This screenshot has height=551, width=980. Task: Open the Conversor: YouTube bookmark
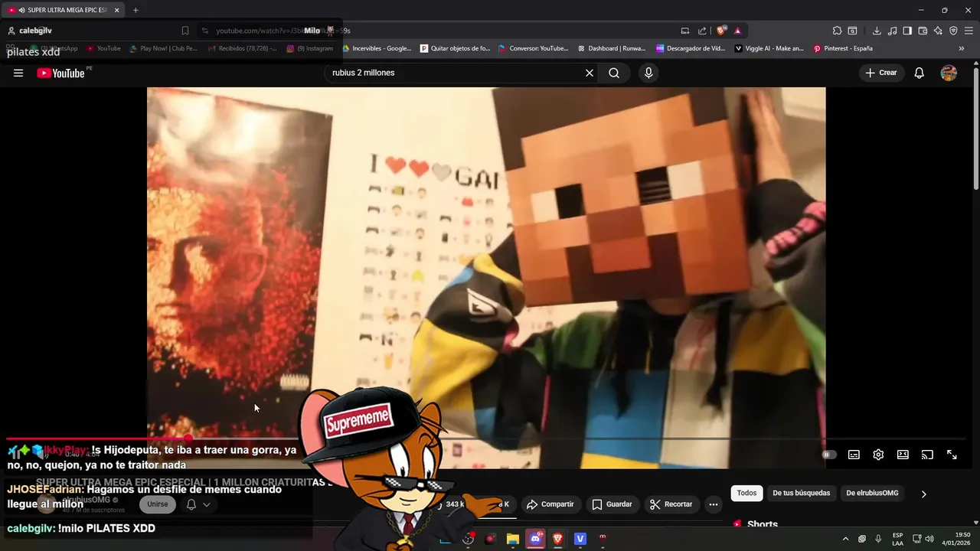(533, 48)
